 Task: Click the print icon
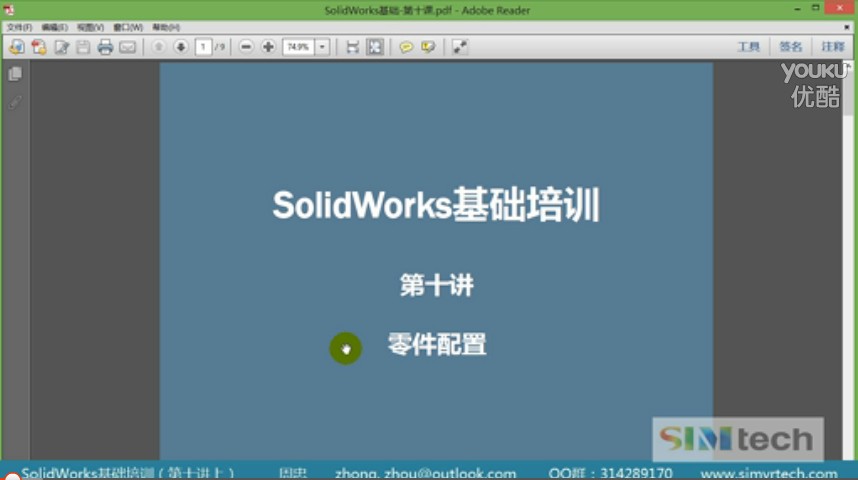(105, 47)
